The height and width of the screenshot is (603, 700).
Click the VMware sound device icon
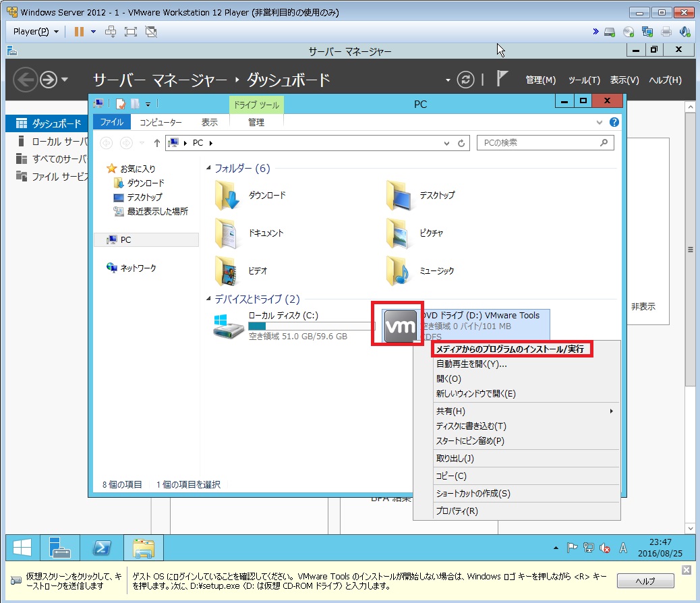click(x=684, y=32)
